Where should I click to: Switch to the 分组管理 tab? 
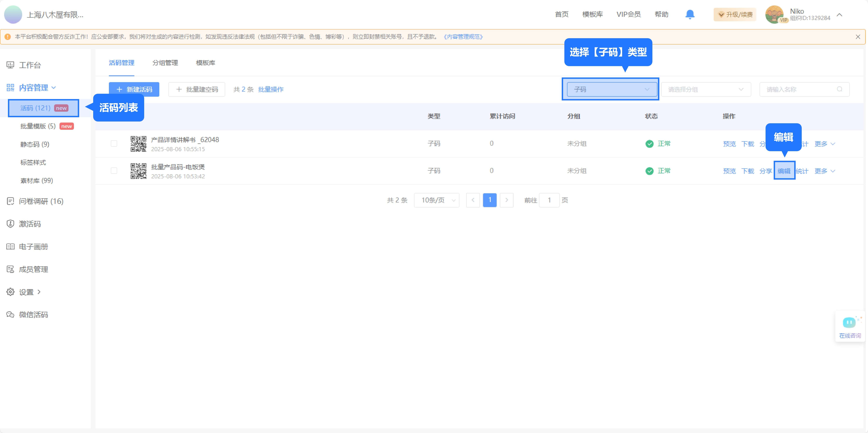click(x=165, y=63)
